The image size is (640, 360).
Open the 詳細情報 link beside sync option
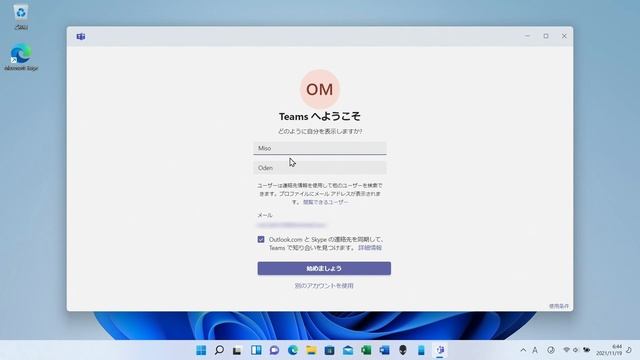tap(370, 248)
